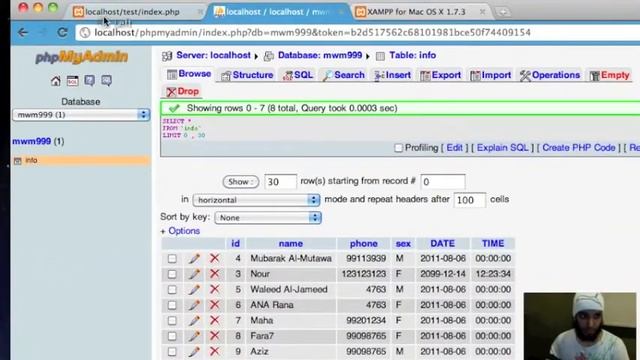Edit row for Mubarak Al-Mutawa with pencil icon
The image size is (640, 360).
(194, 258)
